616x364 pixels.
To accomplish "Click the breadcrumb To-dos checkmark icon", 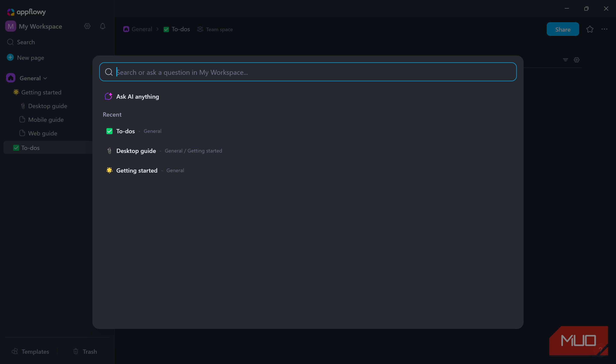I will pos(166,29).
